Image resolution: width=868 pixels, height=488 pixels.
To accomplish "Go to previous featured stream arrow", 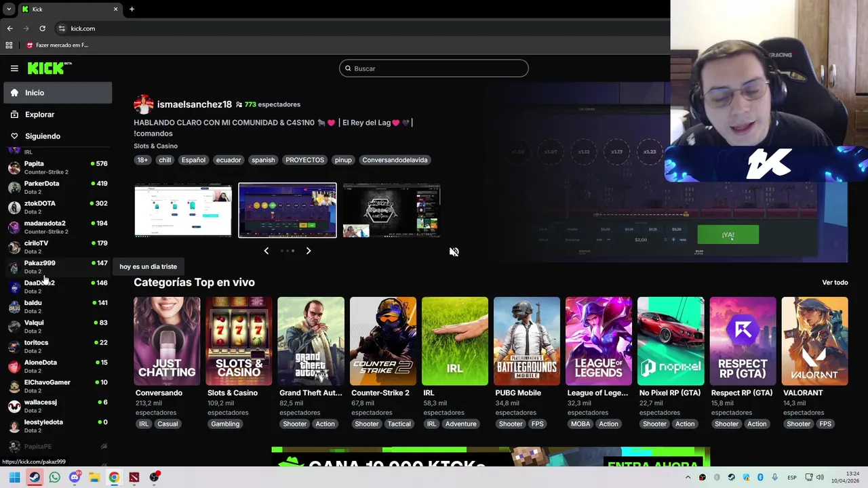I will click(266, 251).
